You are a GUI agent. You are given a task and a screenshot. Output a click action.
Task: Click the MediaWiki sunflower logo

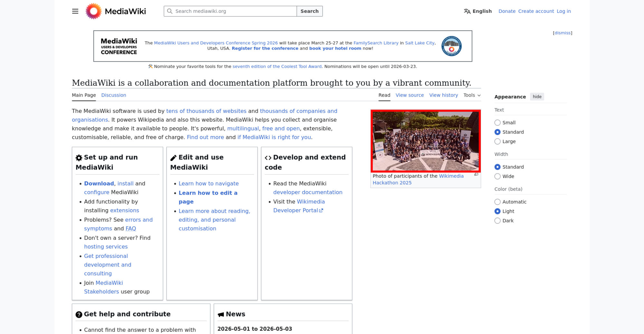pos(93,11)
